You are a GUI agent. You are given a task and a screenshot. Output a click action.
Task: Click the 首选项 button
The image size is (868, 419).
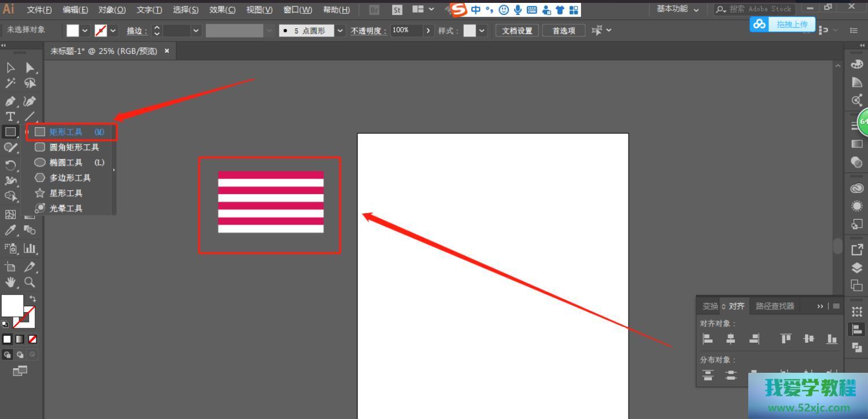[x=563, y=31]
